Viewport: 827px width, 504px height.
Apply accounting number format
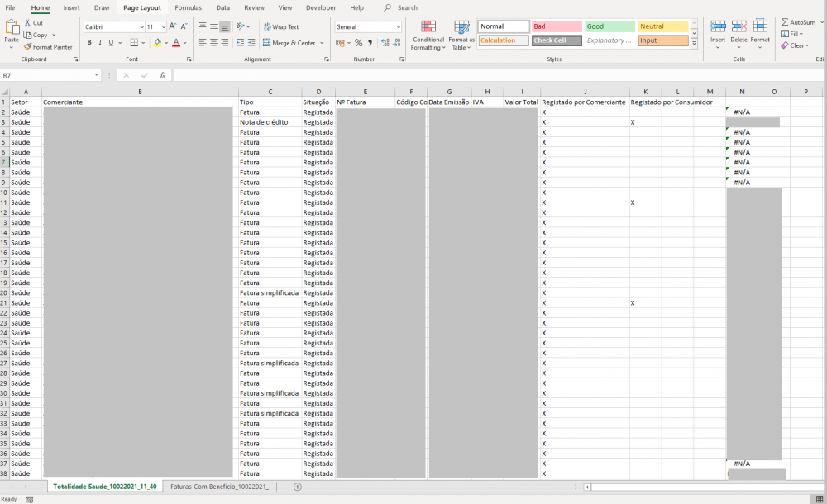340,43
